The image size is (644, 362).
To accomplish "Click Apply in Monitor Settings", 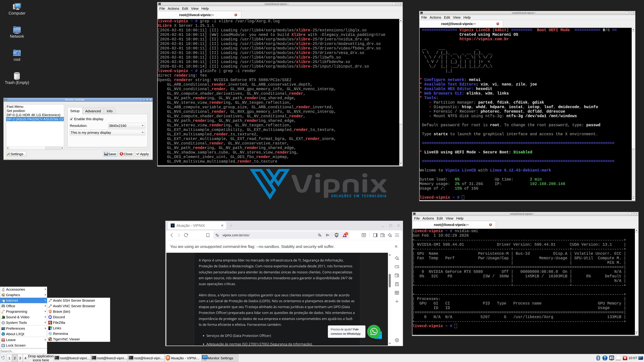I will click(x=143, y=154).
